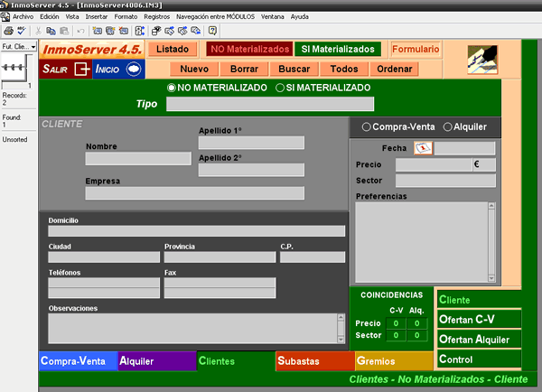Image resolution: width=542 pixels, height=392 pixels.
Task: Click the Copy toolbar icon
Action: point(51,31)
